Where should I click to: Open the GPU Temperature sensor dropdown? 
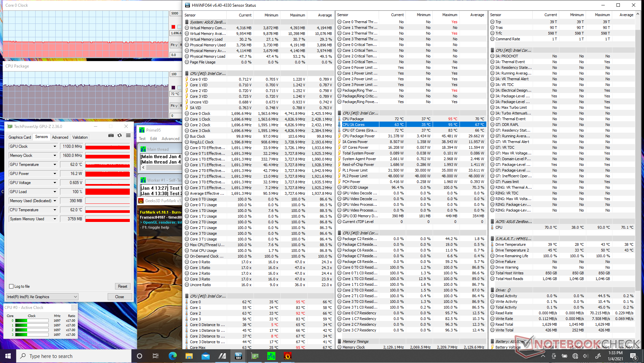pyautogui.click(x=55, y=165)
